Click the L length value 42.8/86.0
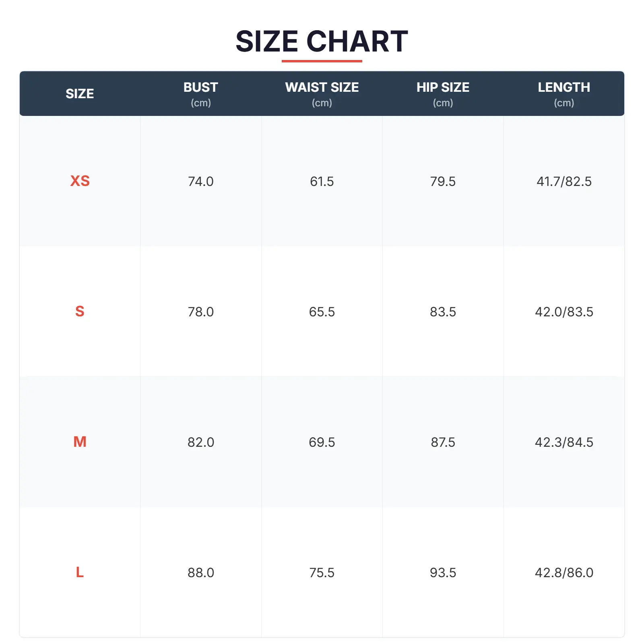This screenshot has height=644, width=644. (x=564, y=573)
